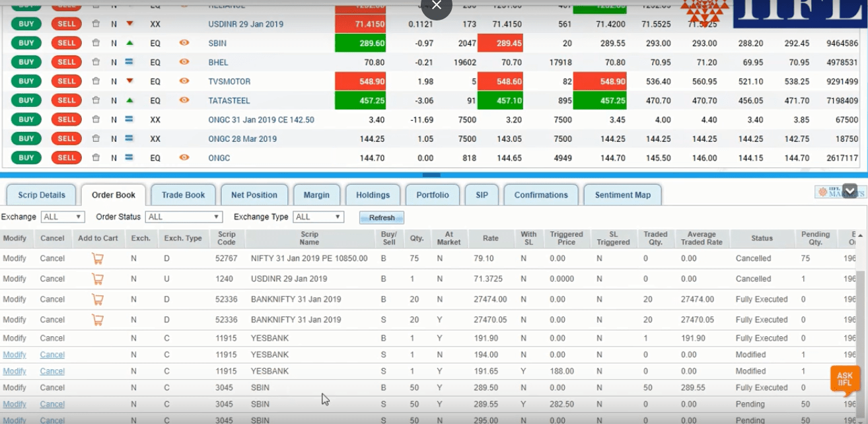The image size is (868, 424).
Task: Open the Margin tab
Action: [x=316, y=195]
